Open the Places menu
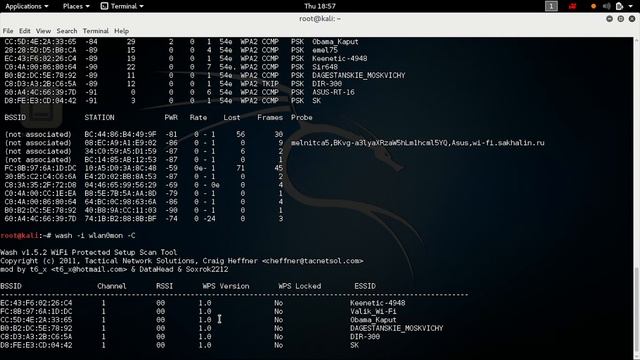The image size is (640, 360). coord(76,6)
